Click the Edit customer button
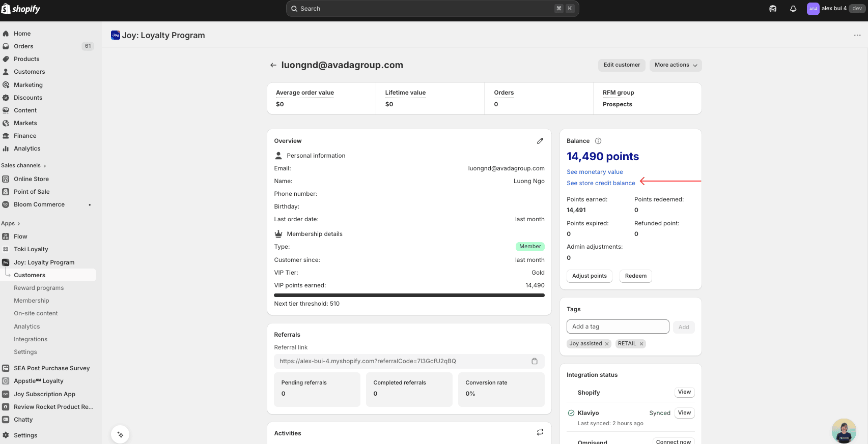868x444 pixels. 622,65
